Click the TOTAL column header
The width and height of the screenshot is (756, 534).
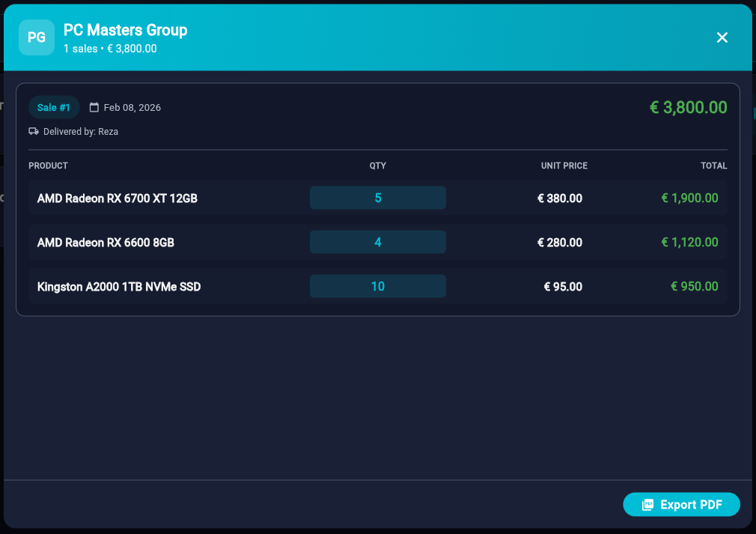pyautogui.click(x=713, y=166)
